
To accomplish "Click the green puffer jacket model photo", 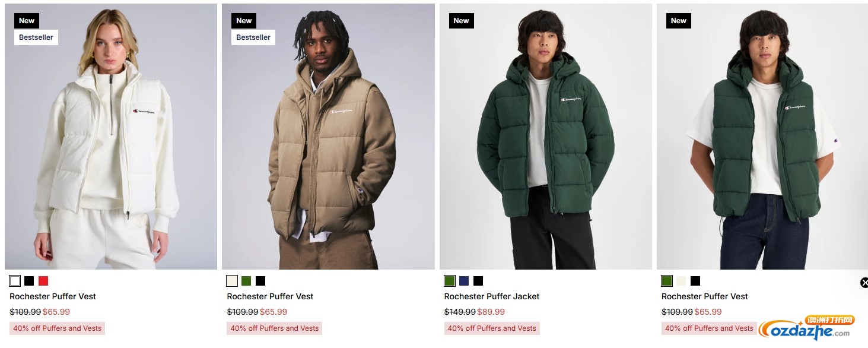I will [x=545, y=137].
